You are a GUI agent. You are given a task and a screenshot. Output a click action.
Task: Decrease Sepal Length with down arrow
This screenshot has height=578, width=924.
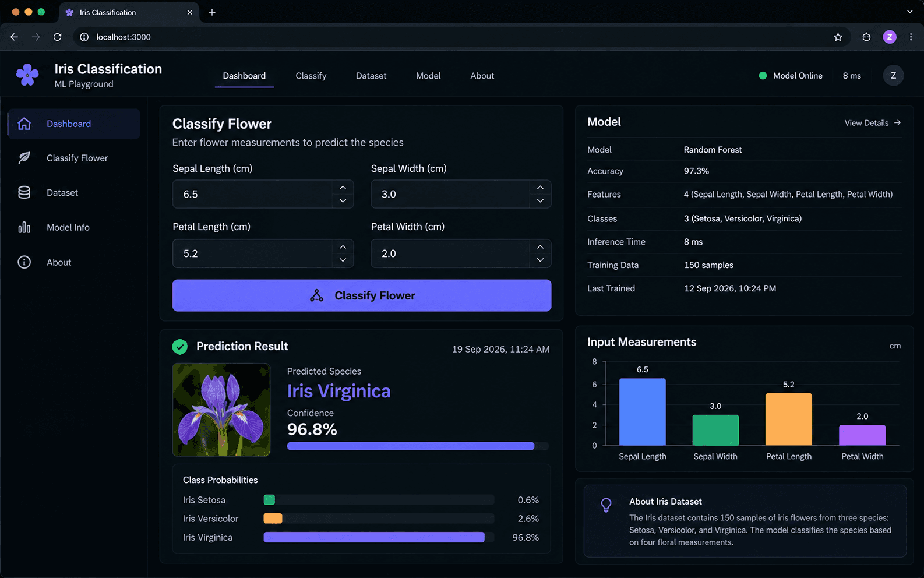[343, 201]
